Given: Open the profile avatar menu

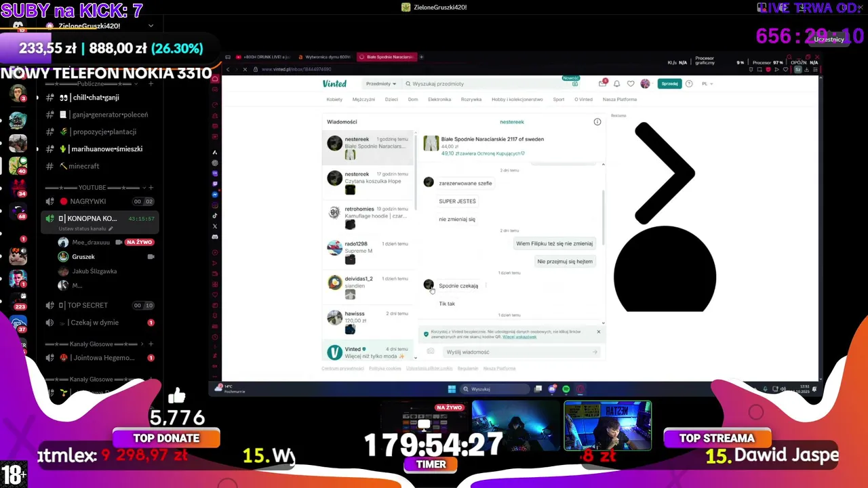Looking at the screenshot, I should pyautogui.click(x=646, y=83).
